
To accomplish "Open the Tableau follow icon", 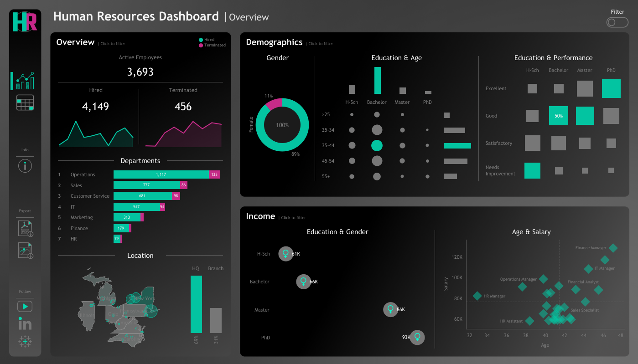I will point(25,342).
